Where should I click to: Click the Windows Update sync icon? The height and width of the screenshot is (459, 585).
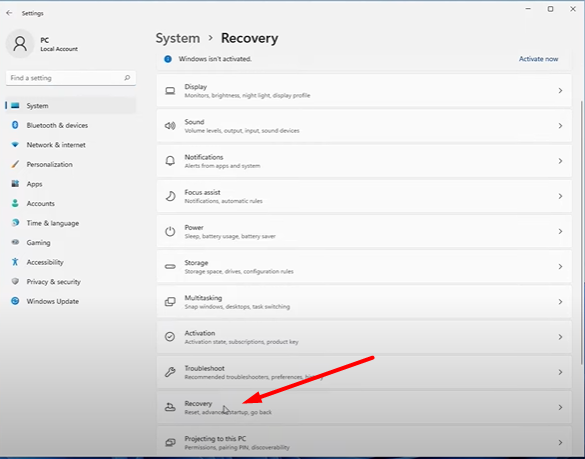click(15, 301)
